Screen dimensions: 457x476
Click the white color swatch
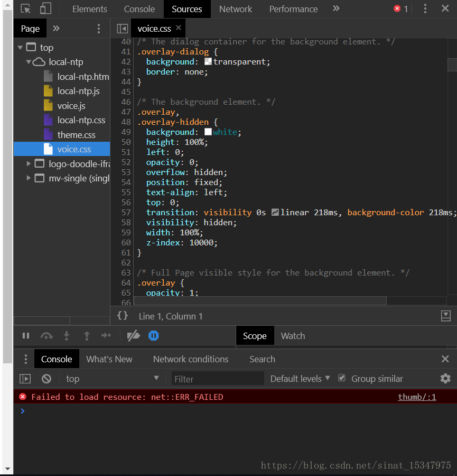coord(208,132)
